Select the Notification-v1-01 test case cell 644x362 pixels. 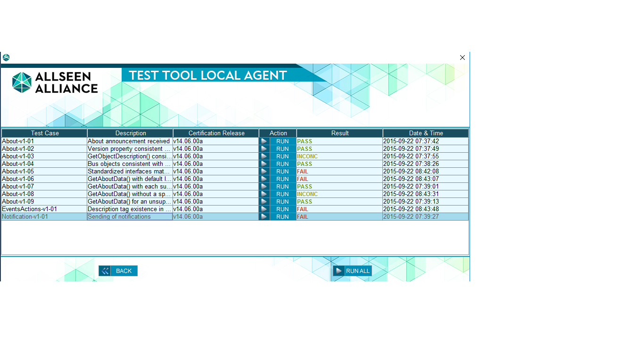[x=44, y=216]
